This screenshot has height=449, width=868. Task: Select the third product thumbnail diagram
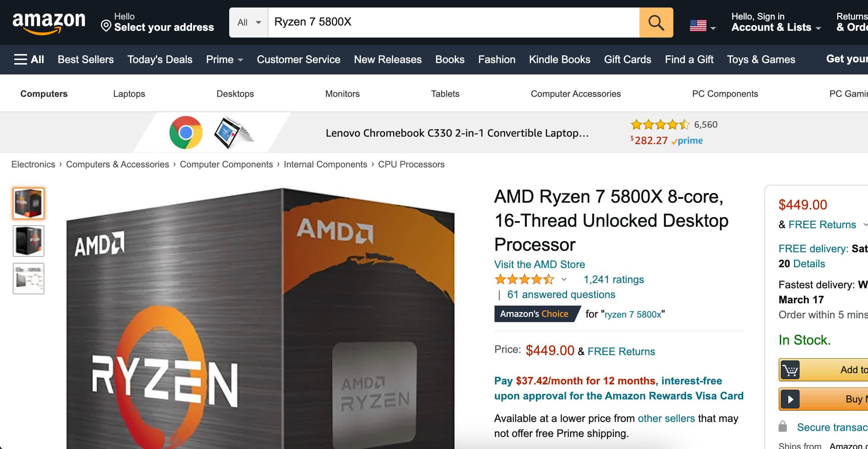click(x=29, y=279)
